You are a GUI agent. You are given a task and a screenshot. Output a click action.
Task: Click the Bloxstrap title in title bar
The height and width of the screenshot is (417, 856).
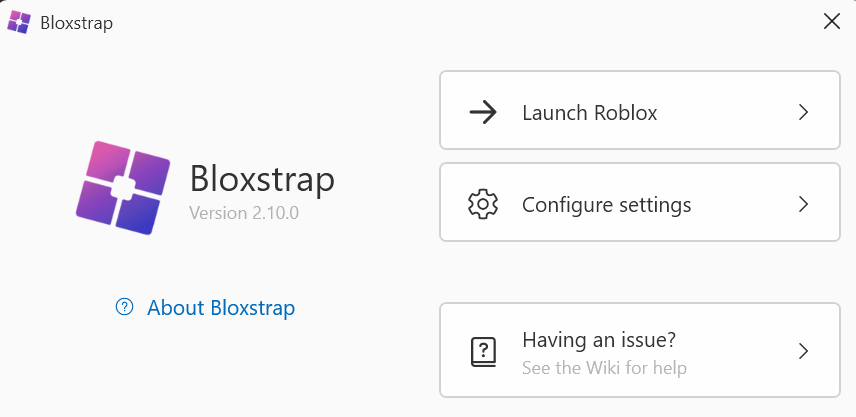point(76,23)
